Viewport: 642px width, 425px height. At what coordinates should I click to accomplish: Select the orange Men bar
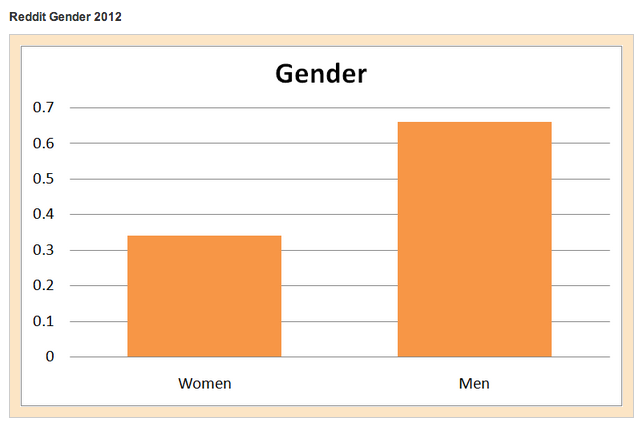[474, 239]
